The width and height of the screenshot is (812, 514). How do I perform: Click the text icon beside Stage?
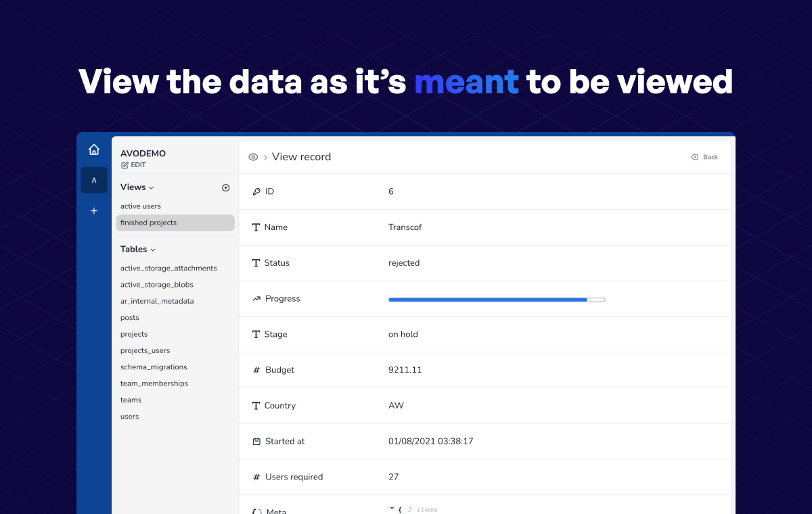(x=256, y=334)
